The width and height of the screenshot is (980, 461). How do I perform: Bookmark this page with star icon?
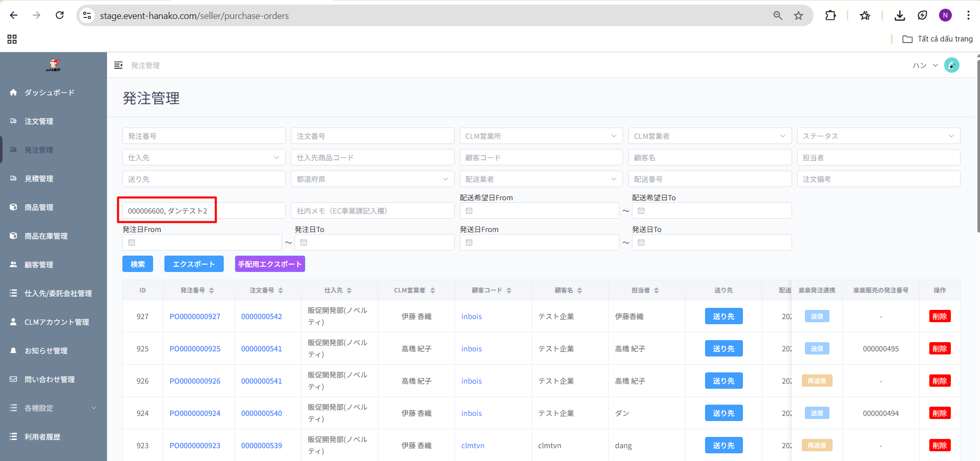pos(798,15)
